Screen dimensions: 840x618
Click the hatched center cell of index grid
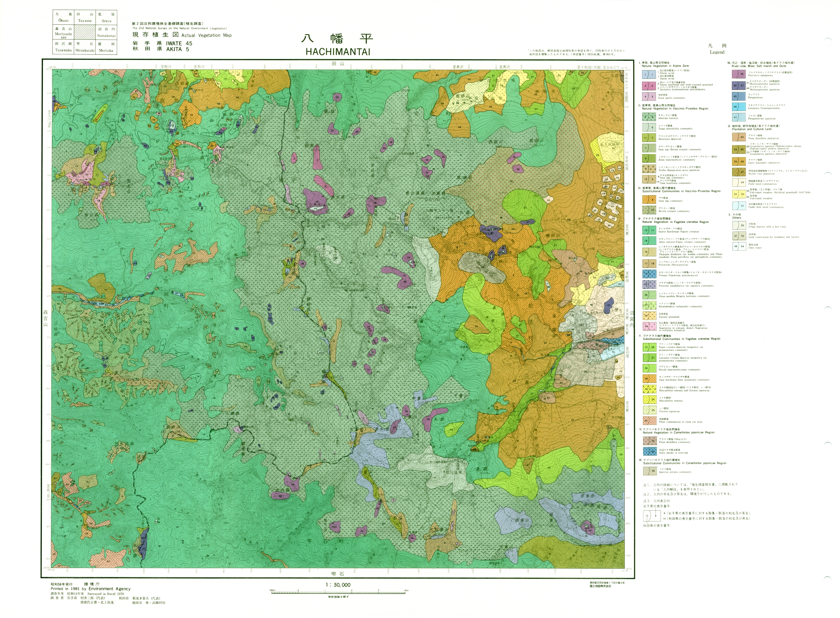point(85,32)
